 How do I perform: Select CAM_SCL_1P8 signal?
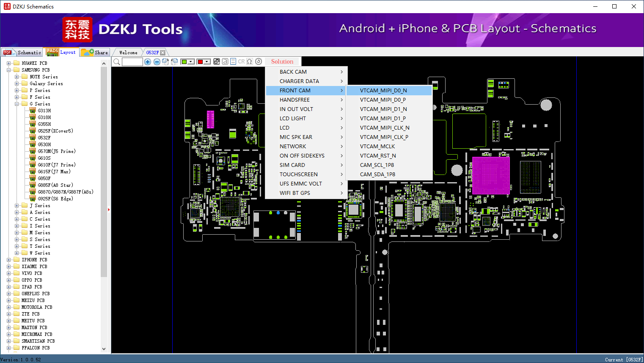click(389, 165)
